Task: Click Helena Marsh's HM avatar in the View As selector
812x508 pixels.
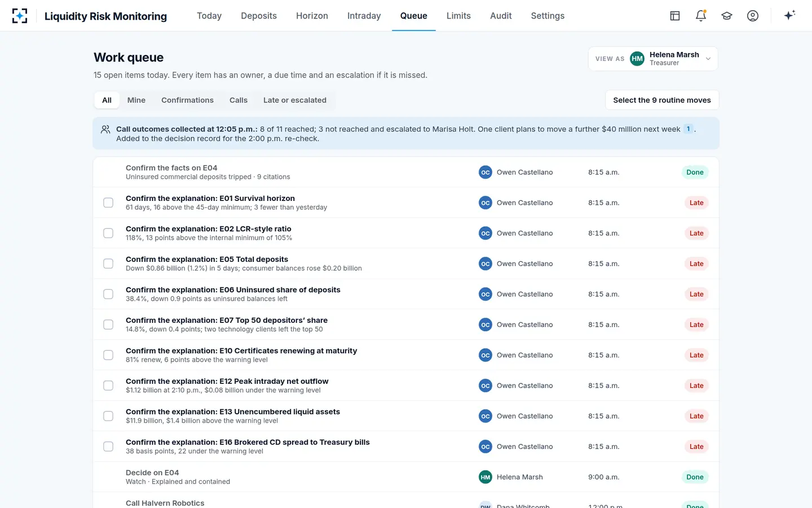Action: pos(637,59)
